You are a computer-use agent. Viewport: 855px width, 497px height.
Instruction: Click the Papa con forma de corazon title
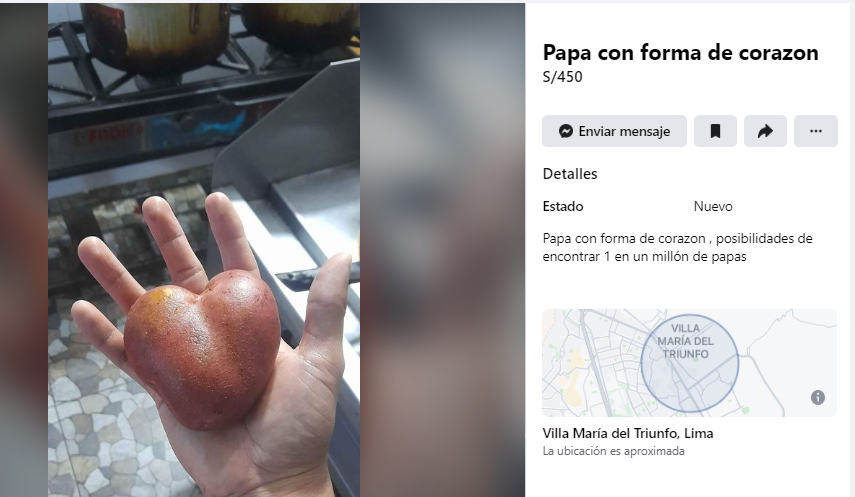pos(681,52)
